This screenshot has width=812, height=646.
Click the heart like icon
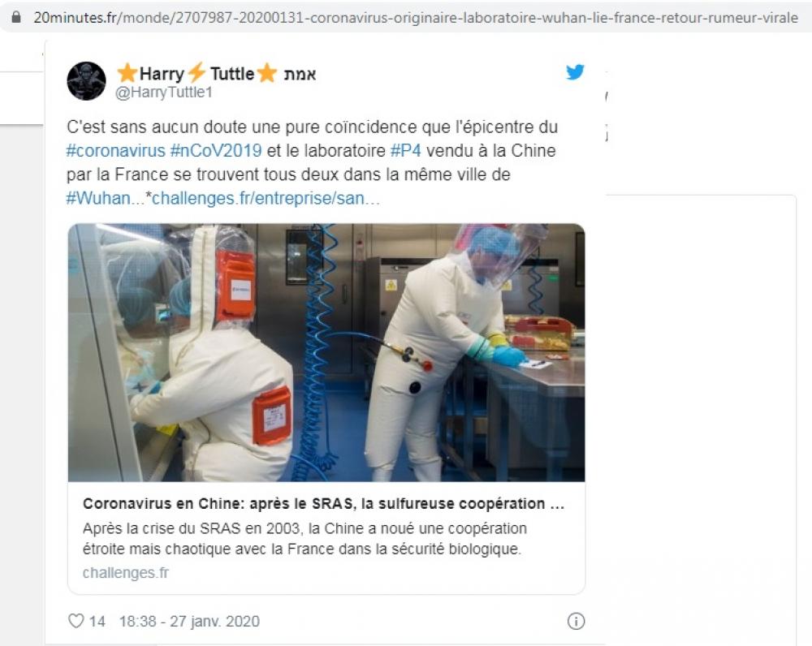click(x=76, y=621)
